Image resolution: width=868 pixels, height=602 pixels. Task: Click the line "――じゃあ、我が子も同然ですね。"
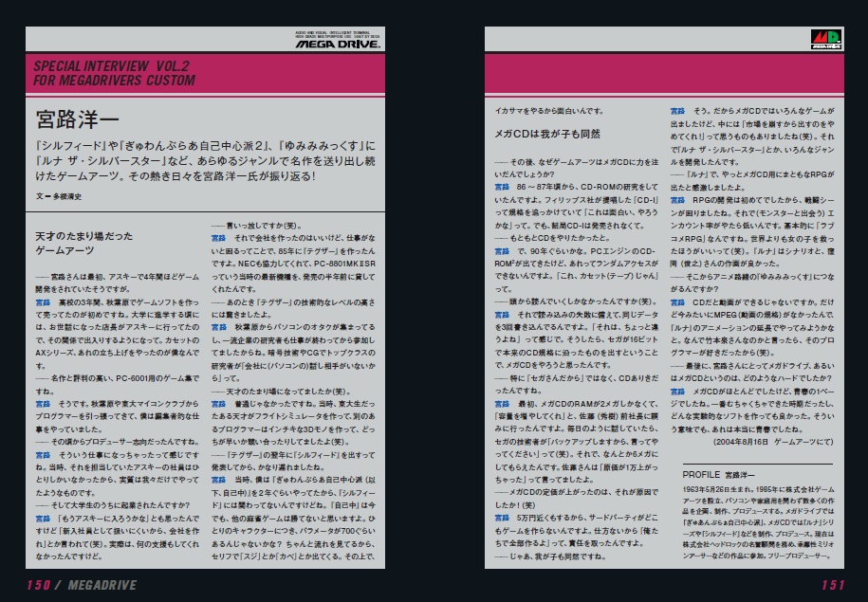pyautogui.click(x=549, y=556)
